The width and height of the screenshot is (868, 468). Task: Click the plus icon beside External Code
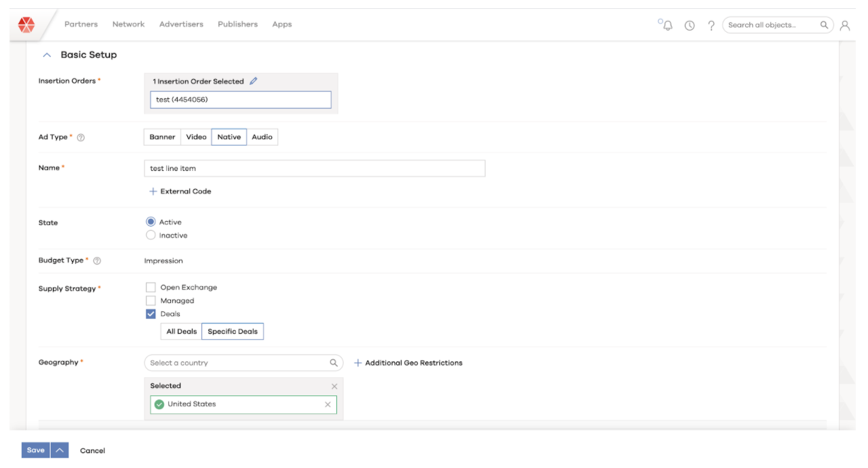point(153,191)
